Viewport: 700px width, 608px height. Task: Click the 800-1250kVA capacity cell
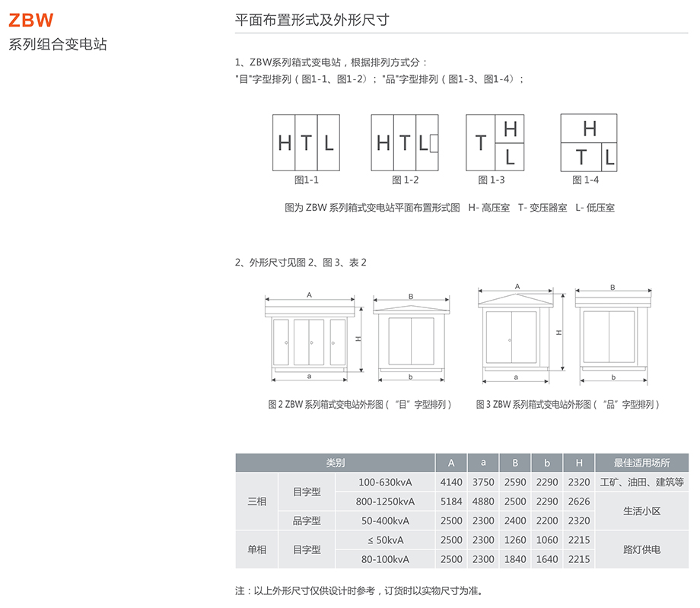coord(385,501)
